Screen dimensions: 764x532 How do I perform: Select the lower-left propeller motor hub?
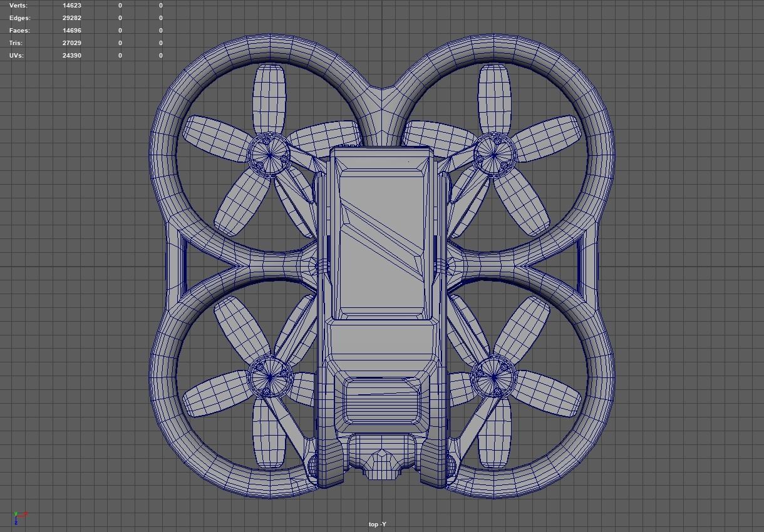tap(269, 377)
